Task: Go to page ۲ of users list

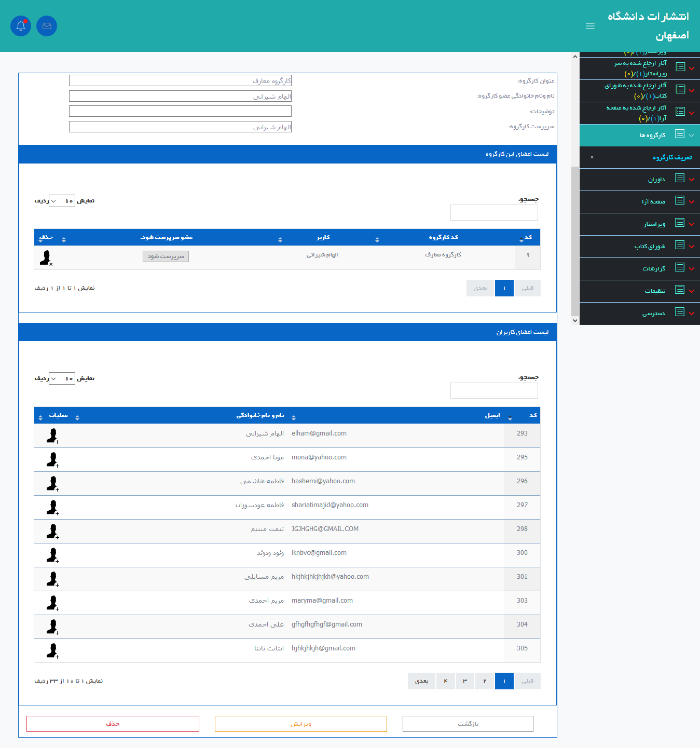Action: [485, 681]
